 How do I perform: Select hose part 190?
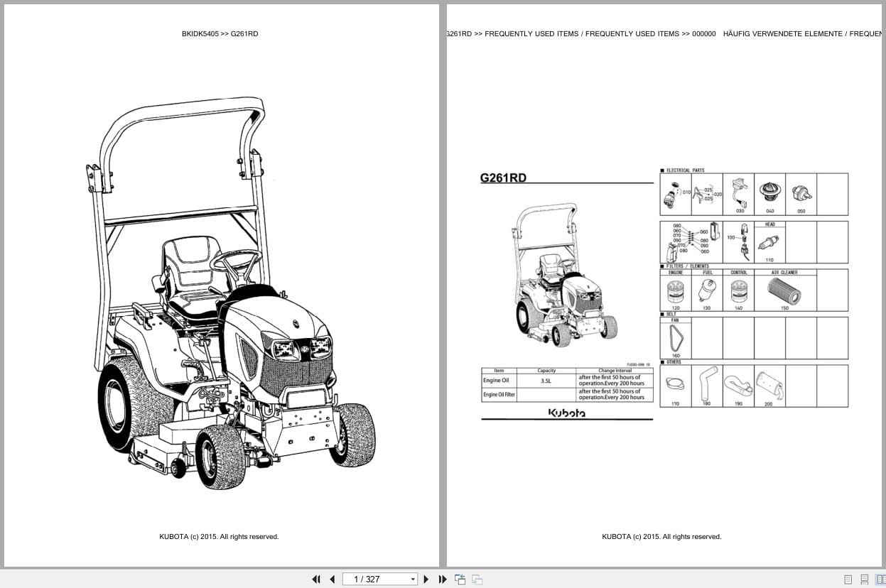click(738, 387)
